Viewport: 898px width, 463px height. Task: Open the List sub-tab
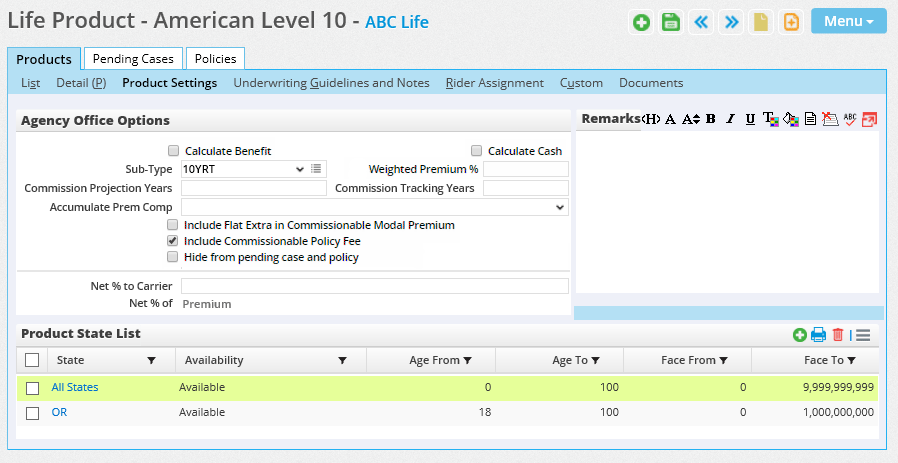click(30, 83)
